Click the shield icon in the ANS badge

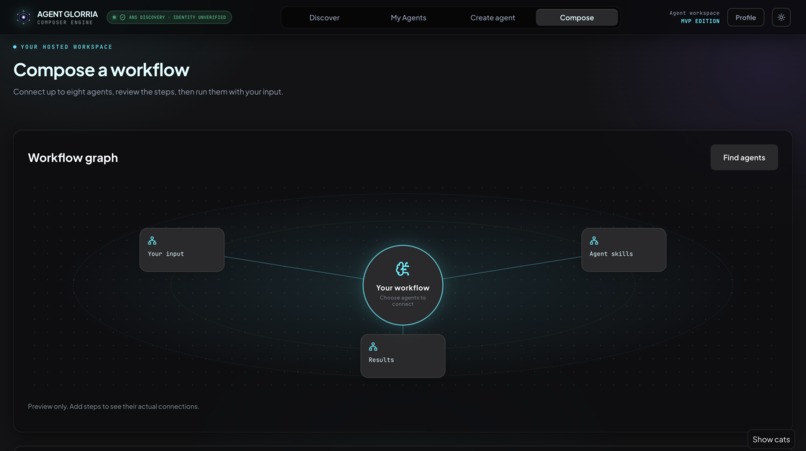point(122,17)
